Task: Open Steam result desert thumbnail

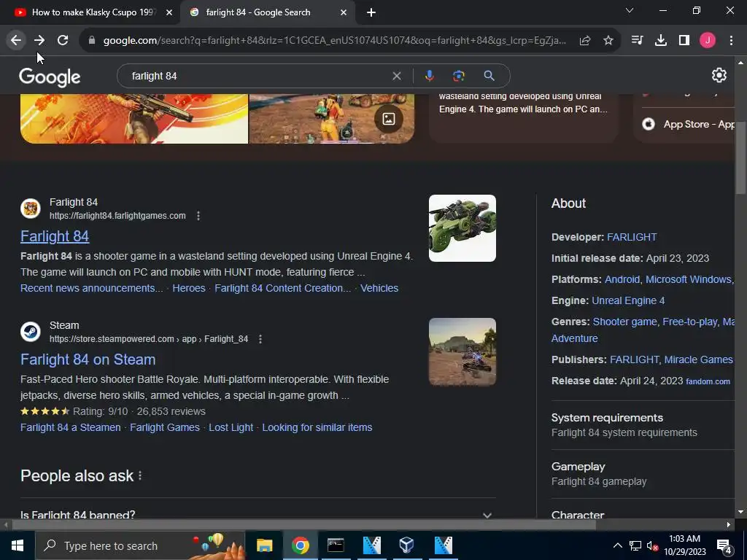Action: click(x=462, y=351)
